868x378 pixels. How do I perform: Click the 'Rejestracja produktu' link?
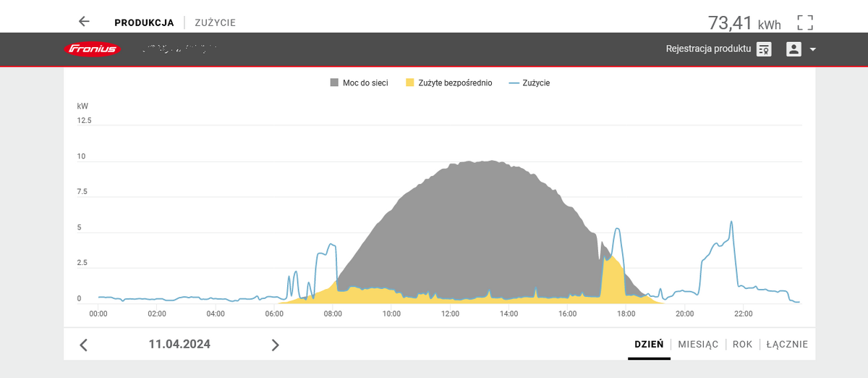(708, 49)
